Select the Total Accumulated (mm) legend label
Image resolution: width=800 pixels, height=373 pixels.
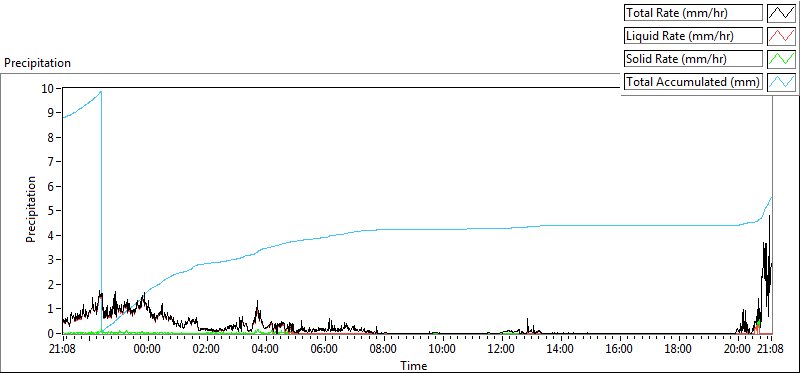pos(693,82)
